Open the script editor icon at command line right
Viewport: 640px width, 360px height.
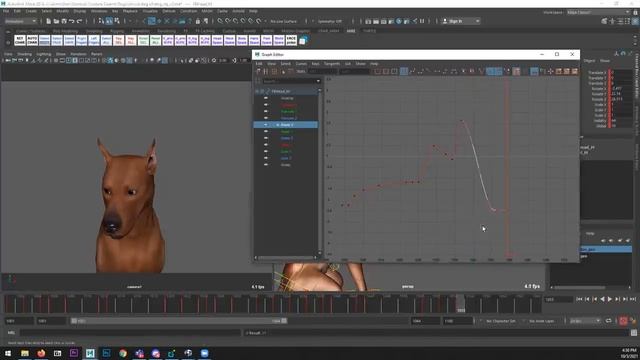click(x=633, y=333)
